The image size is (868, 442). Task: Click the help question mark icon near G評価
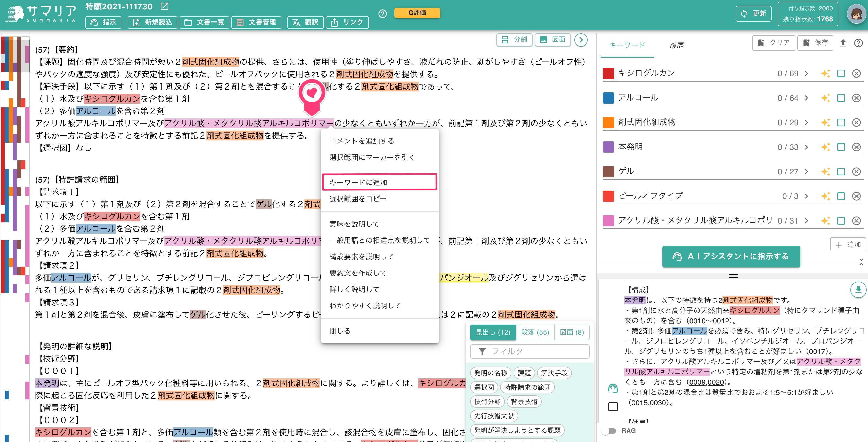(x=382, y=14)
